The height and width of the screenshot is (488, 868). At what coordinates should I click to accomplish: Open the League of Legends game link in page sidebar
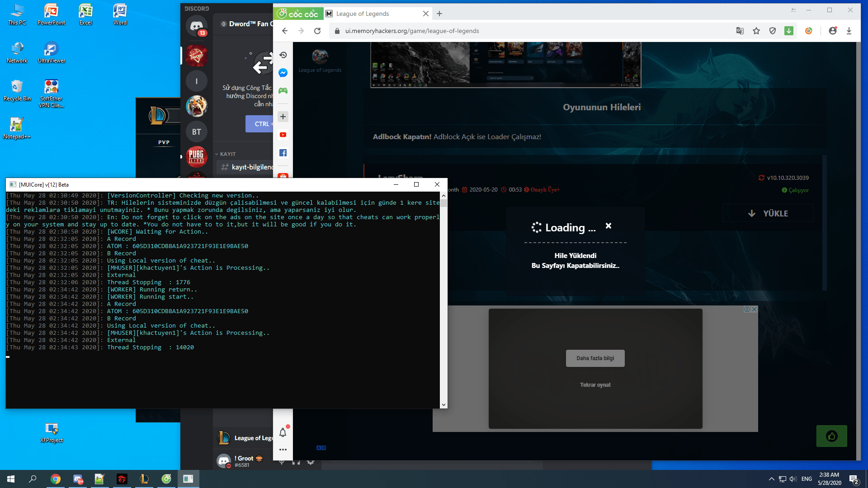pyautogui.click(x=320, y=60)
